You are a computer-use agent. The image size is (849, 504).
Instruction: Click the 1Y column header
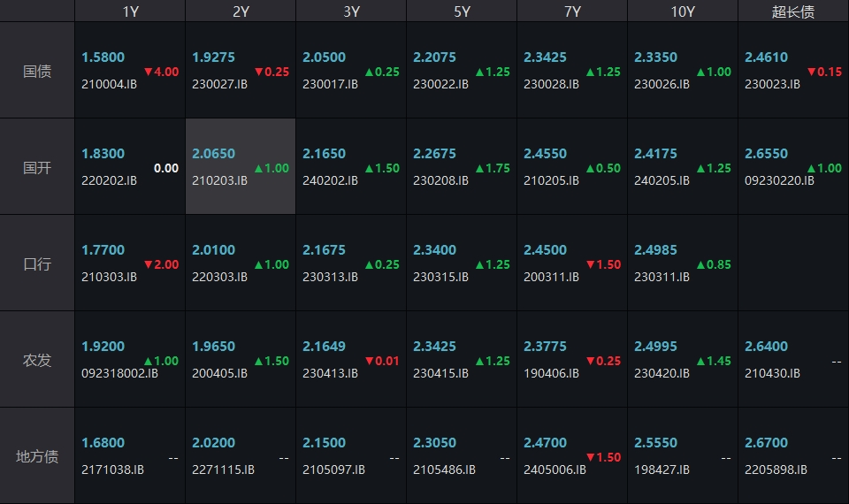coord(130,11)
